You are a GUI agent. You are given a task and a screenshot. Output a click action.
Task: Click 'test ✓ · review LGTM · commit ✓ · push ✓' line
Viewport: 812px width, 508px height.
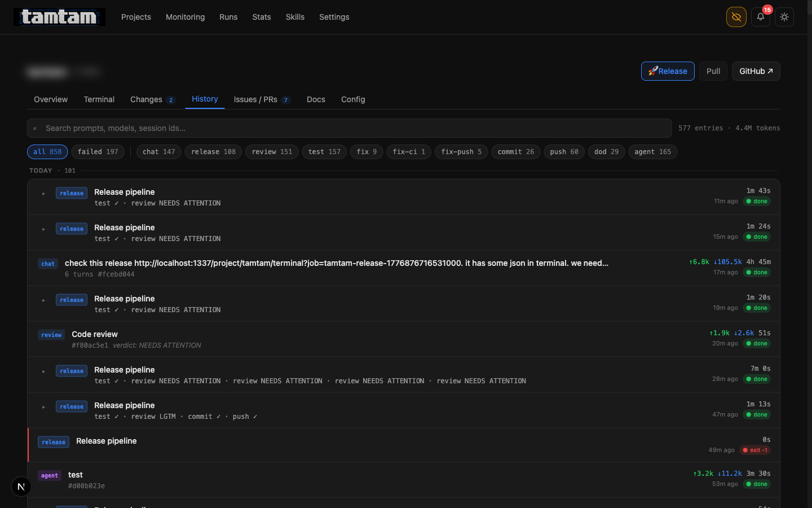coord(176,417)
